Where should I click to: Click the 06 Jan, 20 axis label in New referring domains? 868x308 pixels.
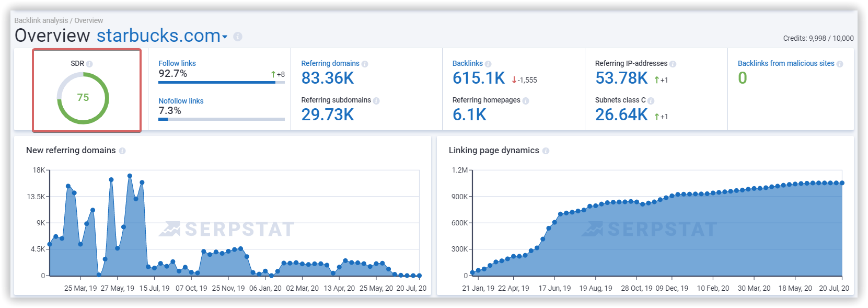pos(265,288)
